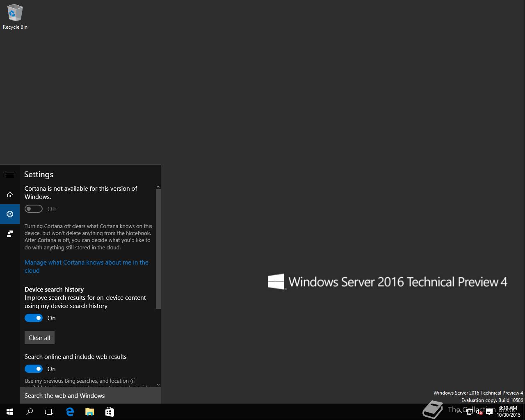This screenshot has width=525, height=420.
Task: Open File Explorer from the taskbar
Action: click(89, 412)
